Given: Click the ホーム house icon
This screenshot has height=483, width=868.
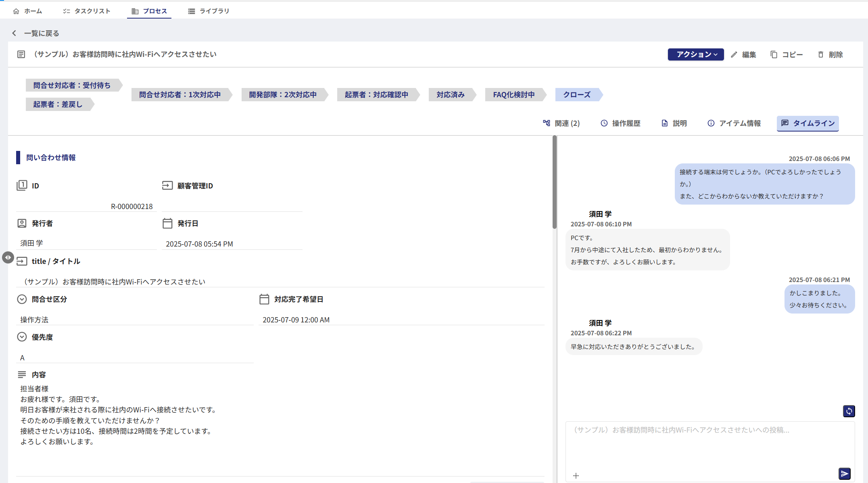Looking at the screenshot, I should [x=16, y=11].
